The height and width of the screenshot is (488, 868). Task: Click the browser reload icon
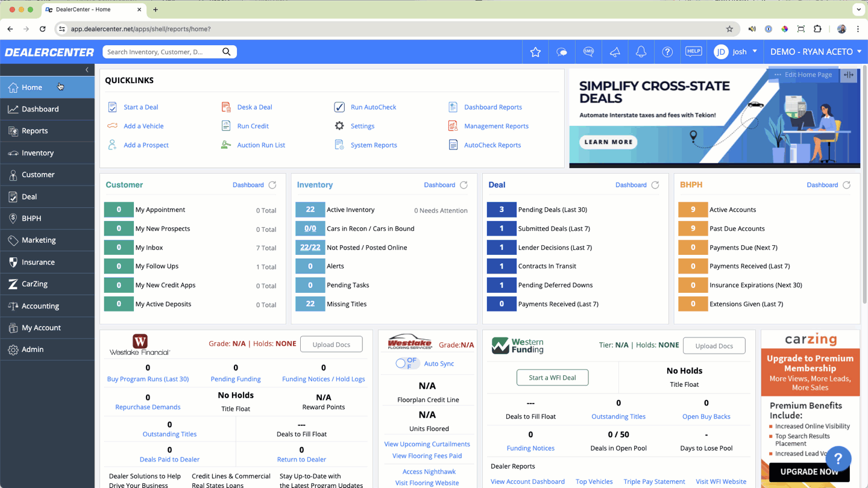click(42, 29)
